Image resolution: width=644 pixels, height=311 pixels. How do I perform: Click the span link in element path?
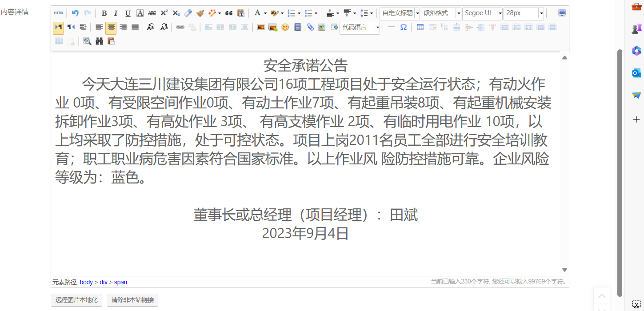coord(120,282)
